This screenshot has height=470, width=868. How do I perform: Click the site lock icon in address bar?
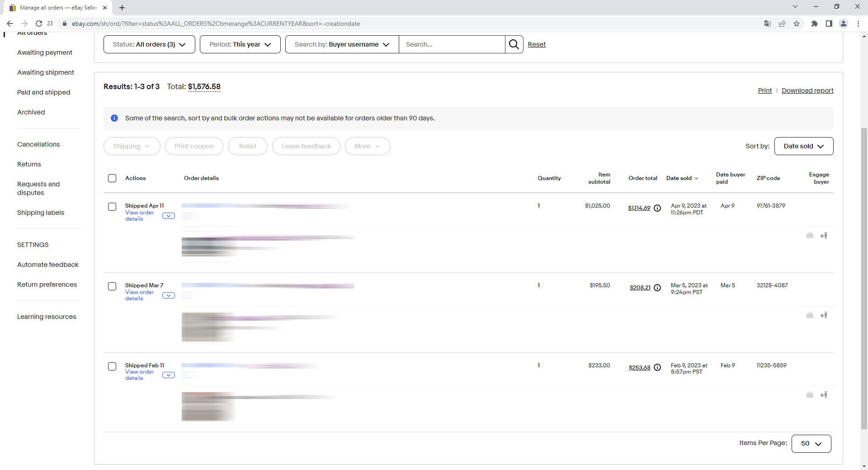click(65, 24)
